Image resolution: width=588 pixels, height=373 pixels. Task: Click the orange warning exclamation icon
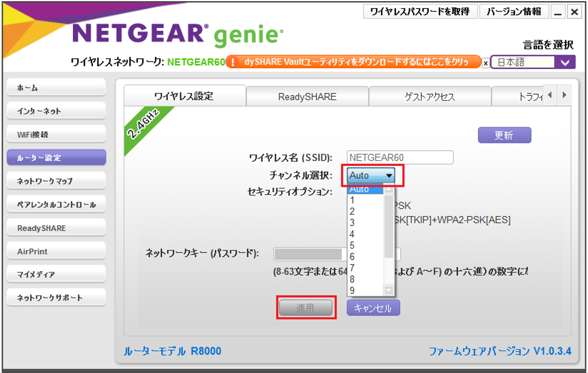(232, 62)
